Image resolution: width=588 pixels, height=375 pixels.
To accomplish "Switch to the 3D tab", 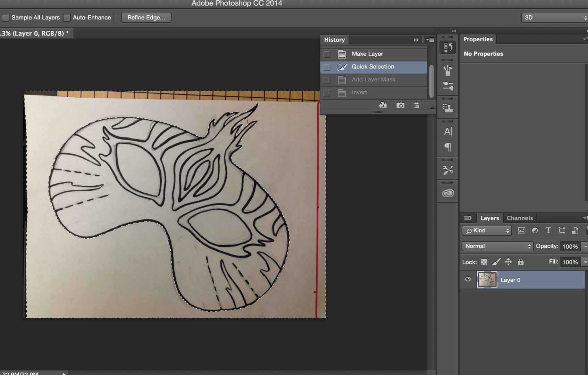I will [468, 218].
